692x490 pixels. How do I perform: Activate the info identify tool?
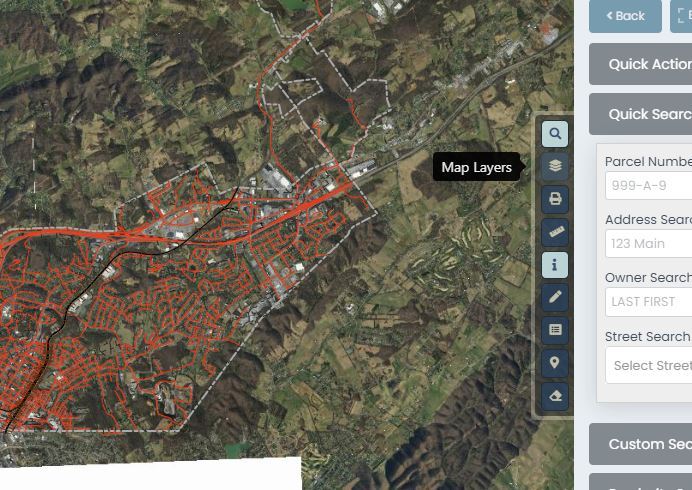[x=555, y=265]
